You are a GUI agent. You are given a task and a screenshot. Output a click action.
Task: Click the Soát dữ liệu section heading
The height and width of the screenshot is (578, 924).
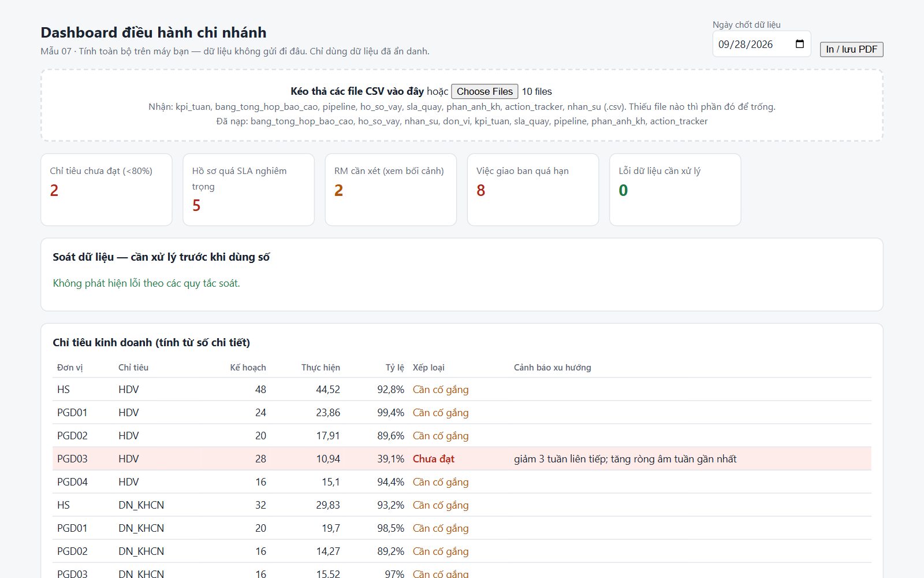point(161,257)
